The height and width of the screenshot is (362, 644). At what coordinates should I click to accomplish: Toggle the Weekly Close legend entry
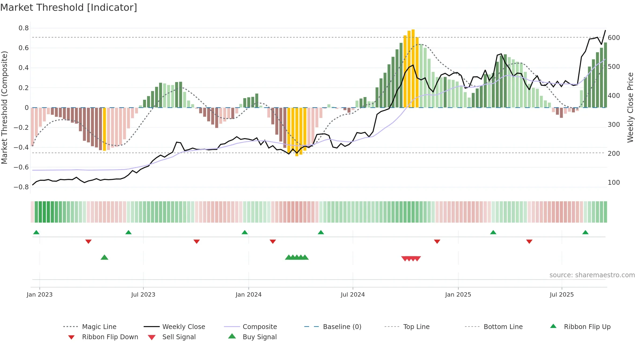click(x=174, y=327)
